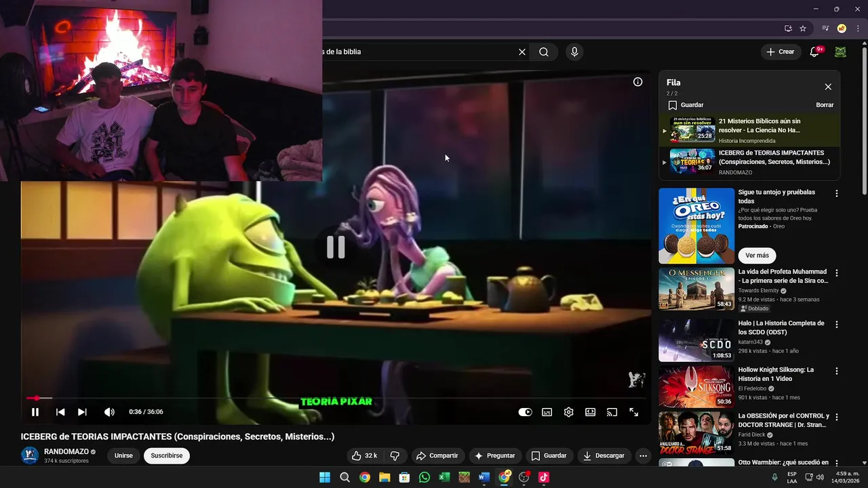868x488 pixels.
Task: Open the YouTube account avatar menu
Action: click(x=841, y=52)
